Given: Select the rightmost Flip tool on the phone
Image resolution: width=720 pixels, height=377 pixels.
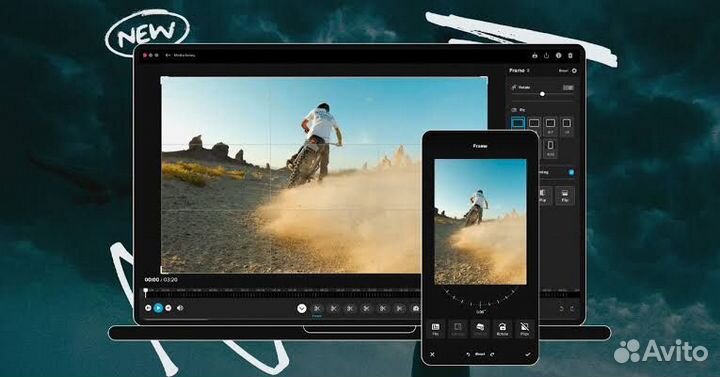Looking at the screenshot, I should point(525,329).
